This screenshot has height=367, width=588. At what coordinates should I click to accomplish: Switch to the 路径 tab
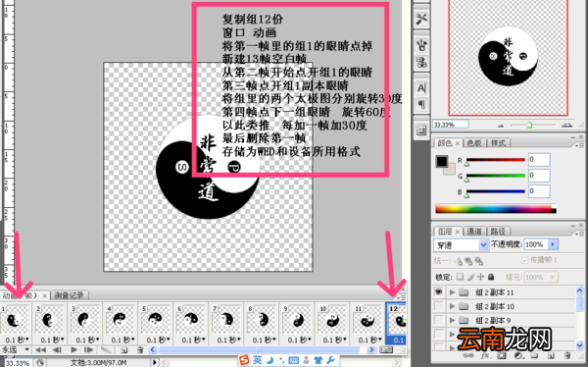498,231
